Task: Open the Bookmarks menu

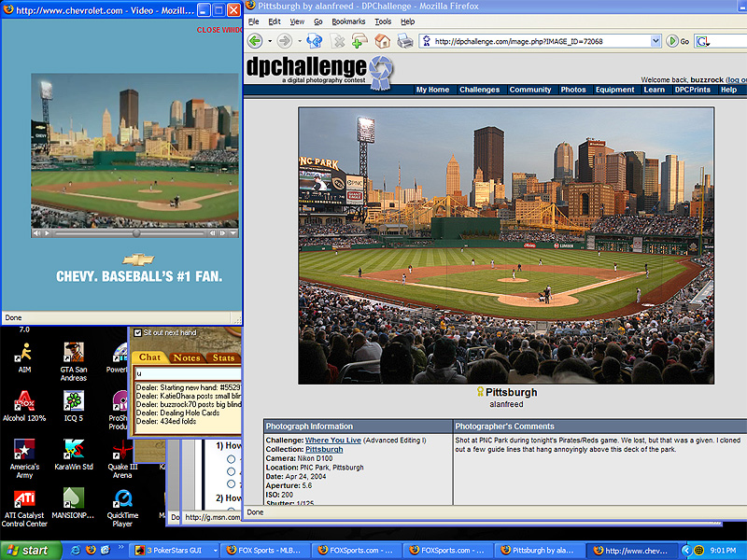Action: (x=348, y=21)
